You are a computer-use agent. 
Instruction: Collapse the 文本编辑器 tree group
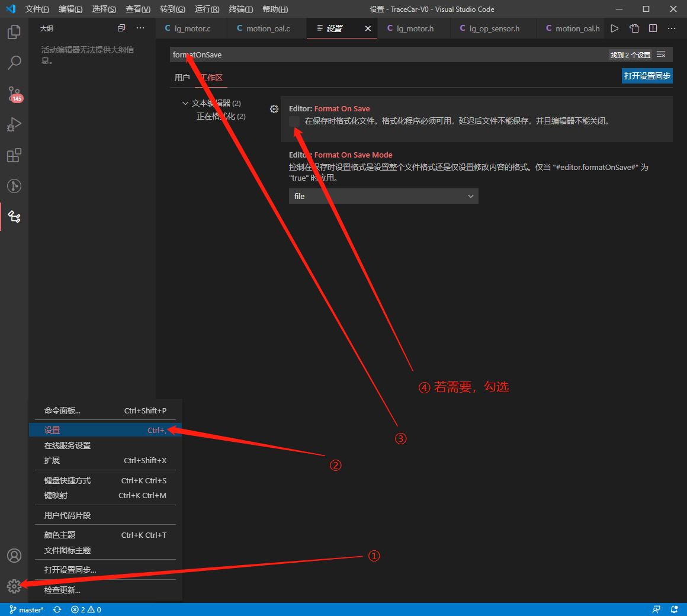click(185, 104)
